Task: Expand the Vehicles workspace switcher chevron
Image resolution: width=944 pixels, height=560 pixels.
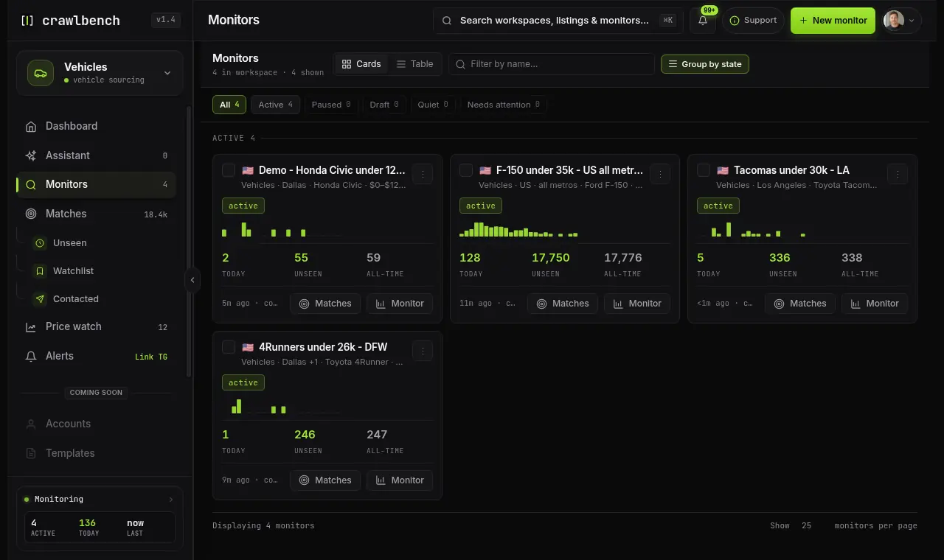Action: pos(167,73)
